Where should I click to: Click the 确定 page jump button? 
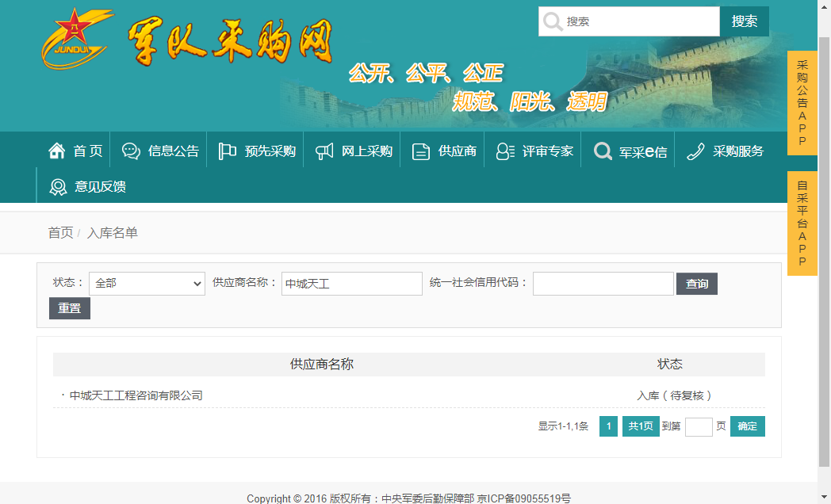747,426
